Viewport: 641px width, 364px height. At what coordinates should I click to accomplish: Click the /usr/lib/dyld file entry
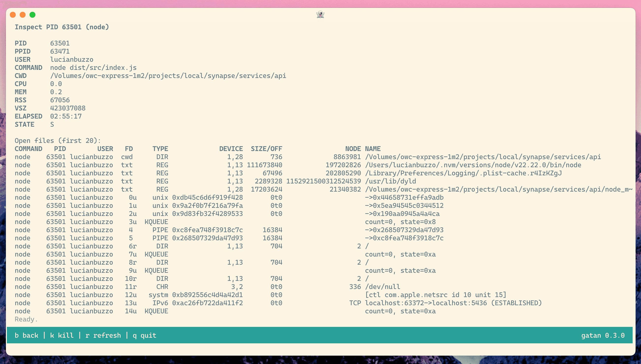coord(390,181)
